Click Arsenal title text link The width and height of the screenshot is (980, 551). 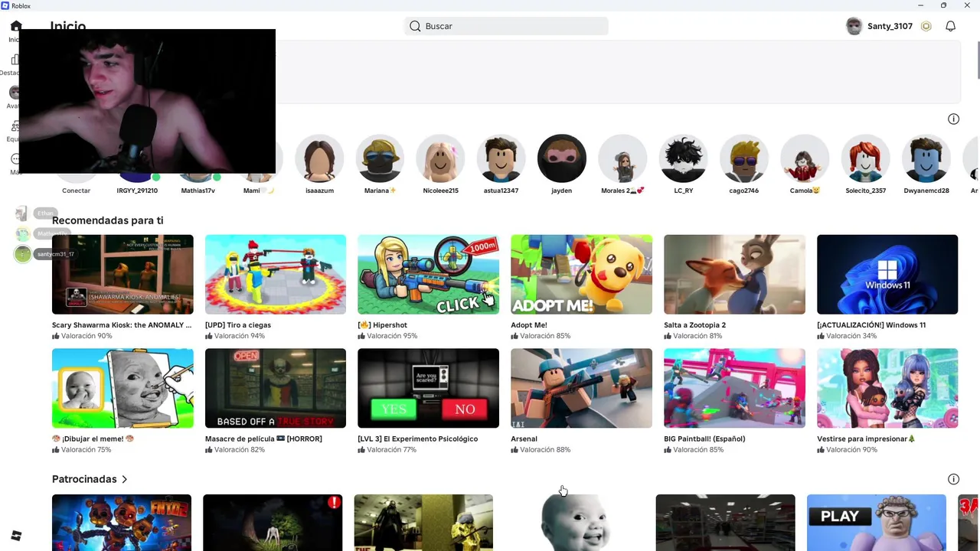pos(524,439)
